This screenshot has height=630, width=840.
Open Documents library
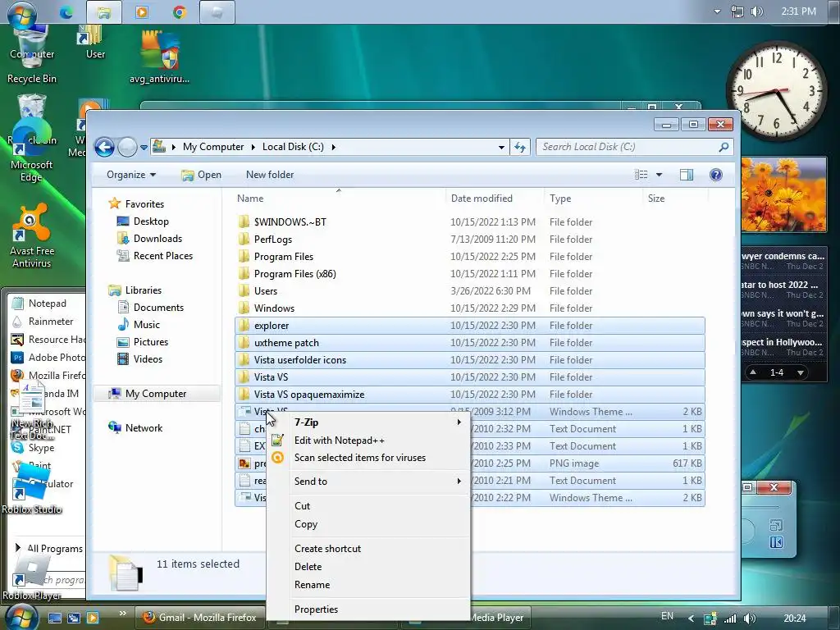pyautogui.click(x=151, y=308)
